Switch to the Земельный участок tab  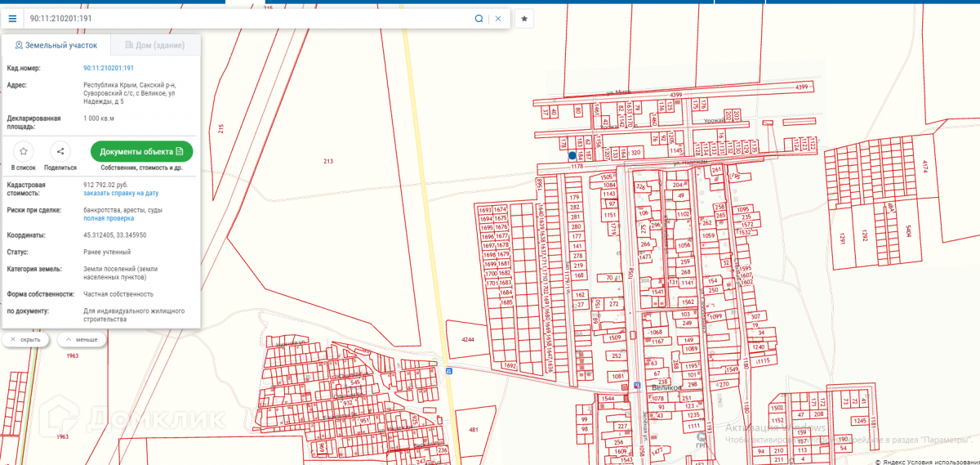pyautogui.click(x=56, y=45)
